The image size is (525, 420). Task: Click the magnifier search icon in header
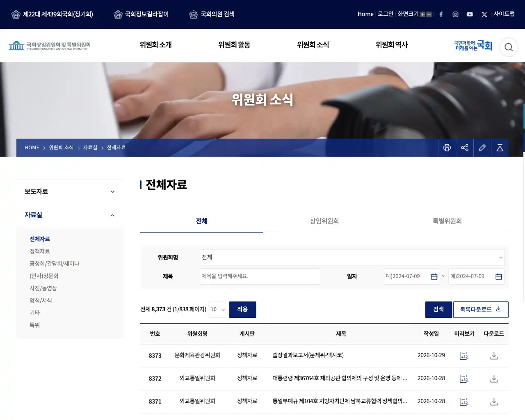point(509,47)
